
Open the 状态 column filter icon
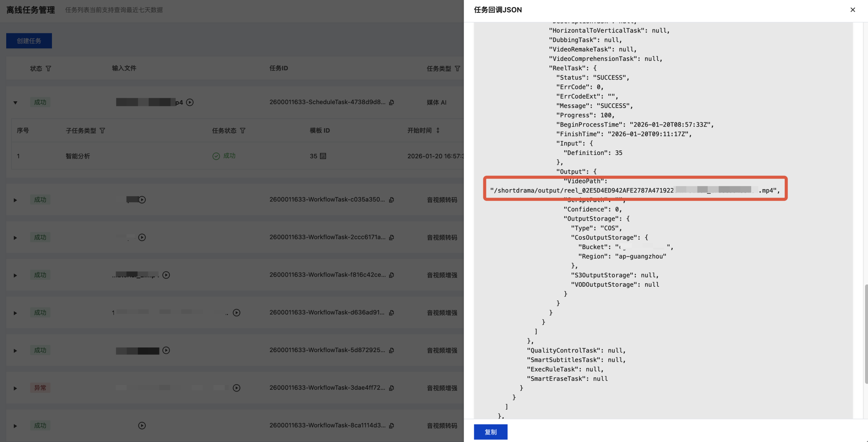coord(48,68)
